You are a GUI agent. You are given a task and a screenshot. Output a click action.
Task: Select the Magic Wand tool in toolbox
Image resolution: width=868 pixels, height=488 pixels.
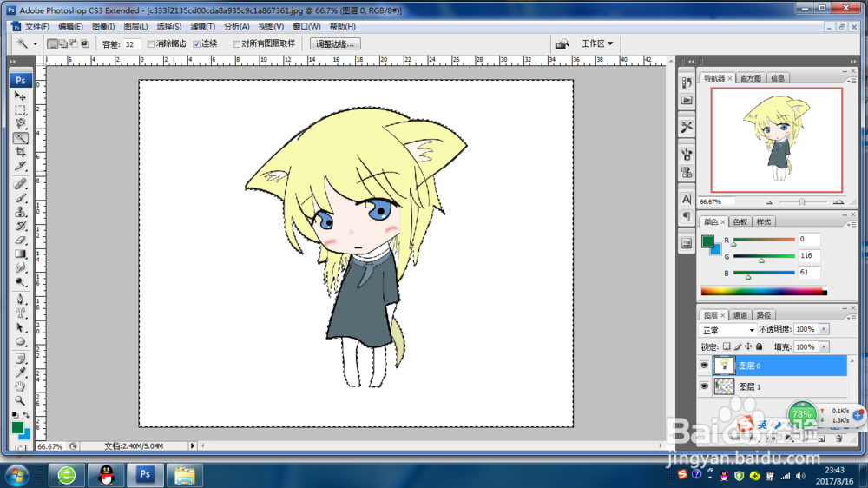point(21,138)
